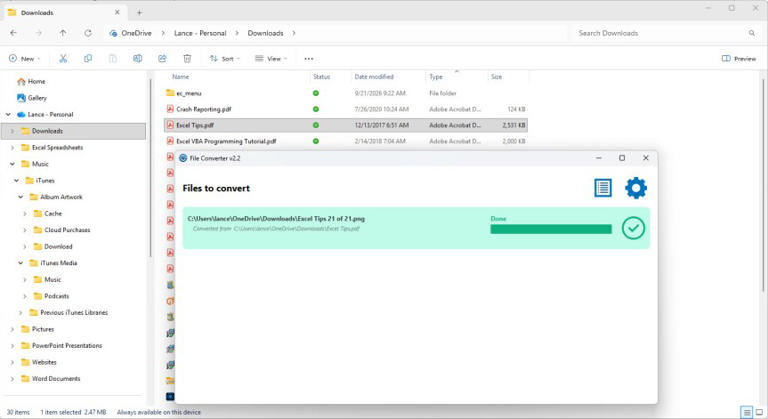Go back with the Back arrow
768x419 pixels.
(14, 33)
